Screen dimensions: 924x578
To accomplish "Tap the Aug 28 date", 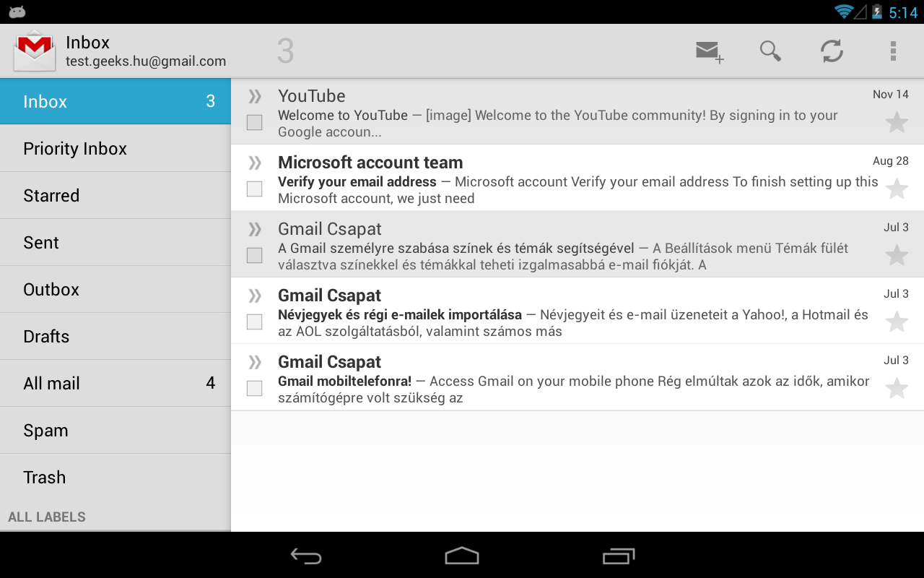I will 891,160.
